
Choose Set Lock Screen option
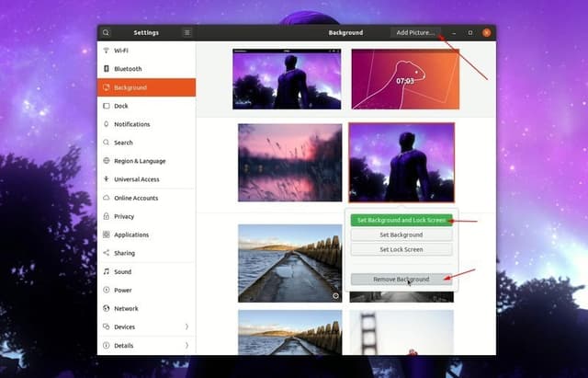point(401,249)
